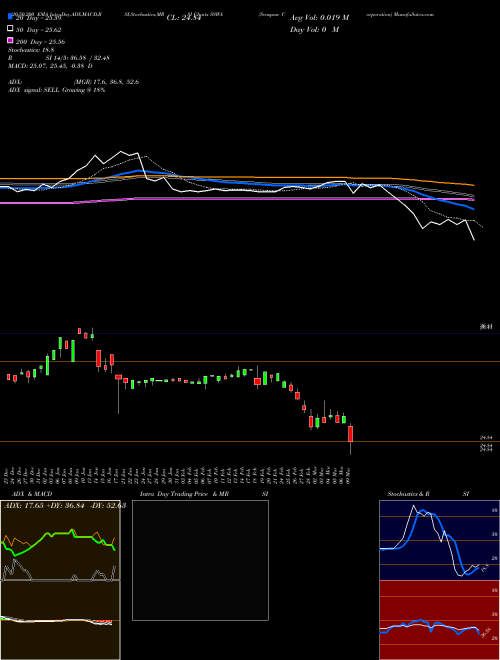Click the 'Stochastics: 18.8' reading
This screenshot has width=500, height=660.
point(31,50)
